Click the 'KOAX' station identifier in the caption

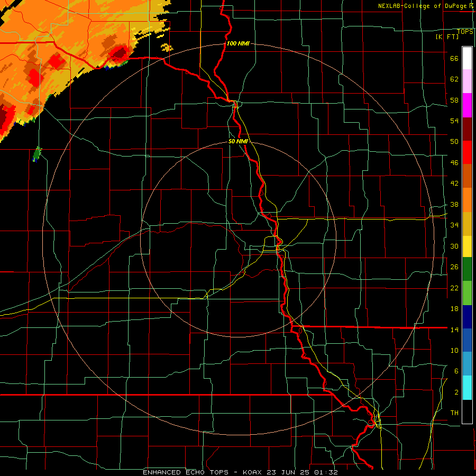(253, 472)
